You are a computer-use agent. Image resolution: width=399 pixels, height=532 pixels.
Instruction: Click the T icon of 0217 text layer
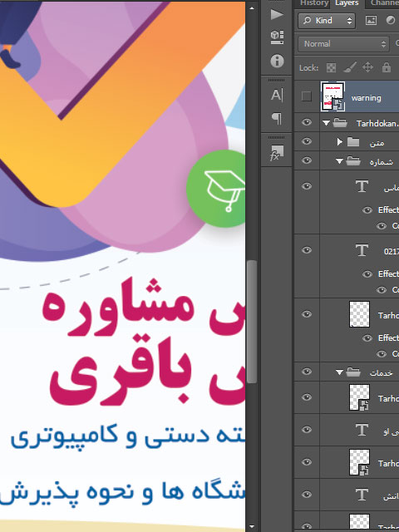point(362,250)
